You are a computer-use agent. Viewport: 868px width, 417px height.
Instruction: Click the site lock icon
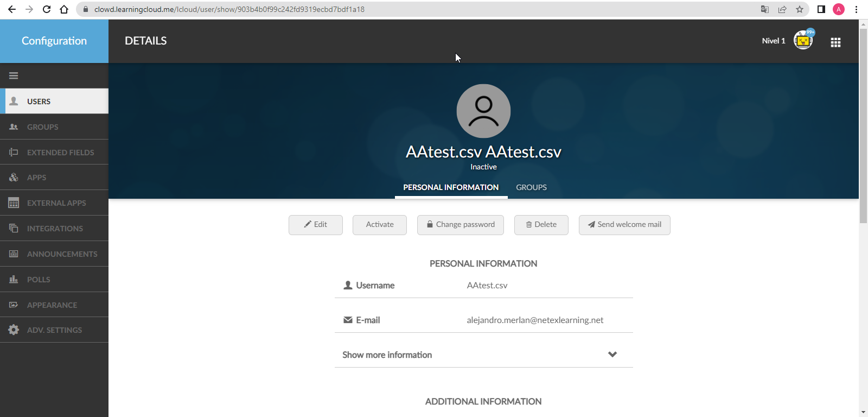click(85, 9)
